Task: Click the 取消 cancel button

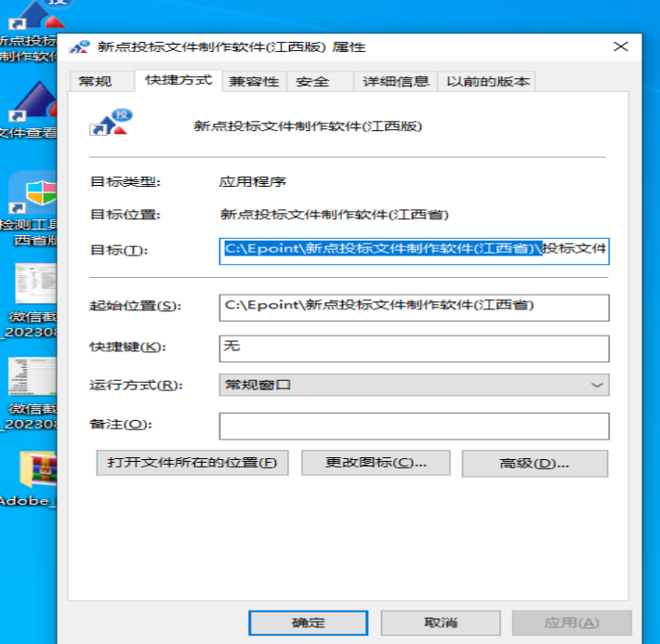Action: tap(441, 623)
